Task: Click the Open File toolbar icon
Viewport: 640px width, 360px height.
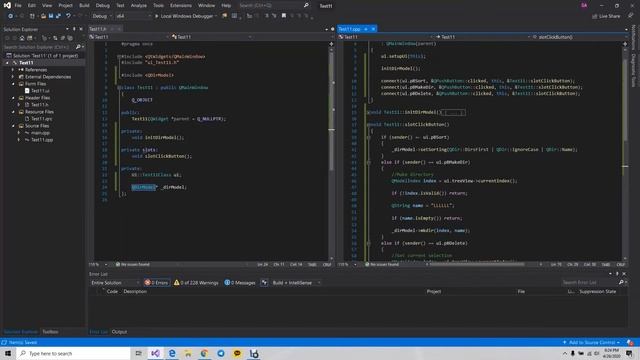Action: [x=43, y=16]
